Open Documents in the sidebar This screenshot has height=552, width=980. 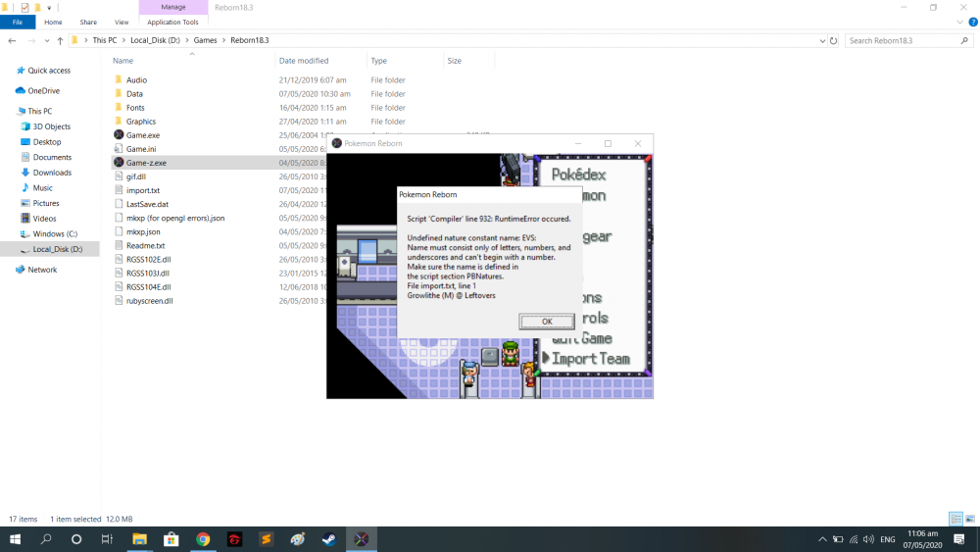tap(52, 158)
